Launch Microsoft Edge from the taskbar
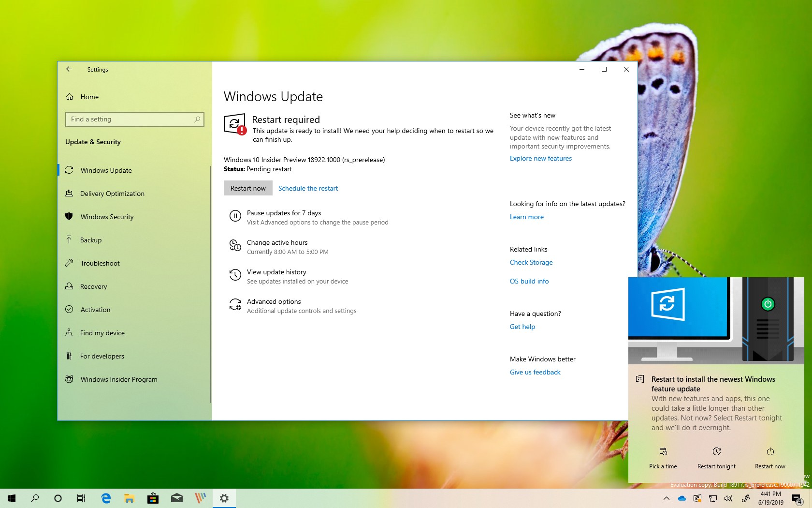Image resolution: width=812 pixels, height=508 pixels. point(106,498)
